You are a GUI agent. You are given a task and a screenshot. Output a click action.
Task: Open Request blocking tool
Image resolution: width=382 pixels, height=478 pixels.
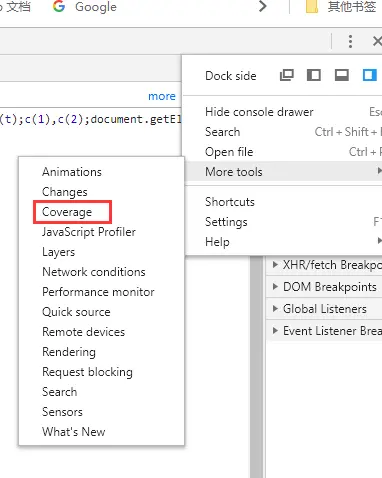click(102, 372)
